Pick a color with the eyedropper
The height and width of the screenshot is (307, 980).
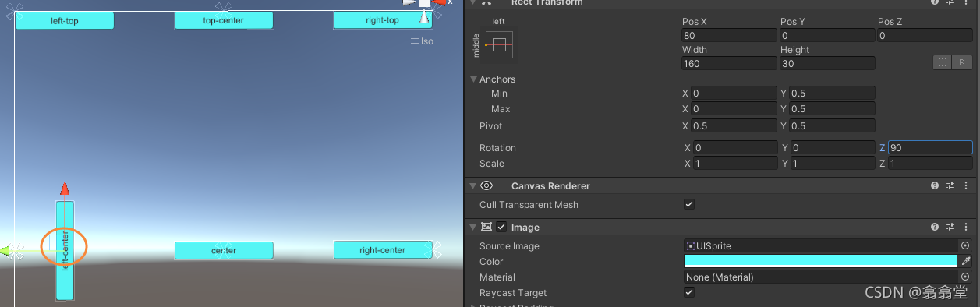[965, 262]
